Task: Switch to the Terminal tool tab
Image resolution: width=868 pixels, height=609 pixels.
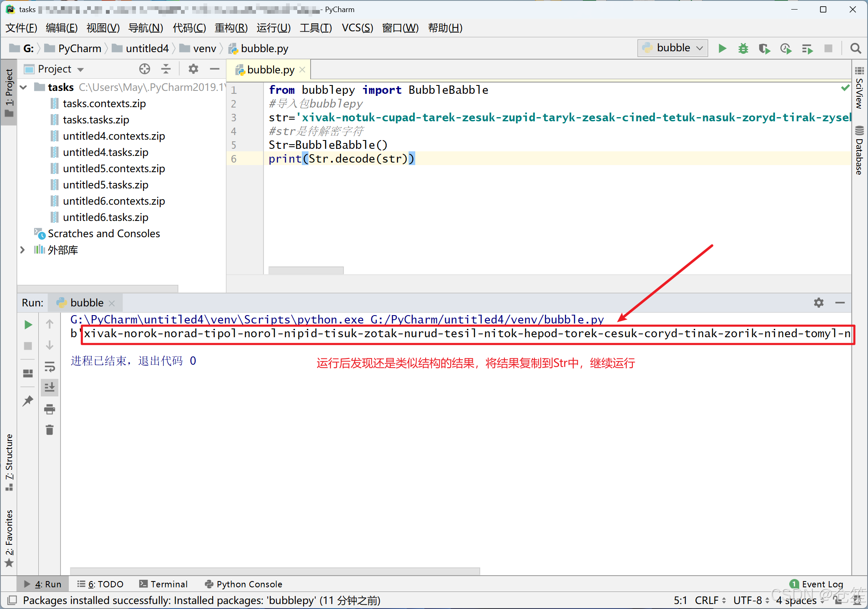Action: point(163,584)
